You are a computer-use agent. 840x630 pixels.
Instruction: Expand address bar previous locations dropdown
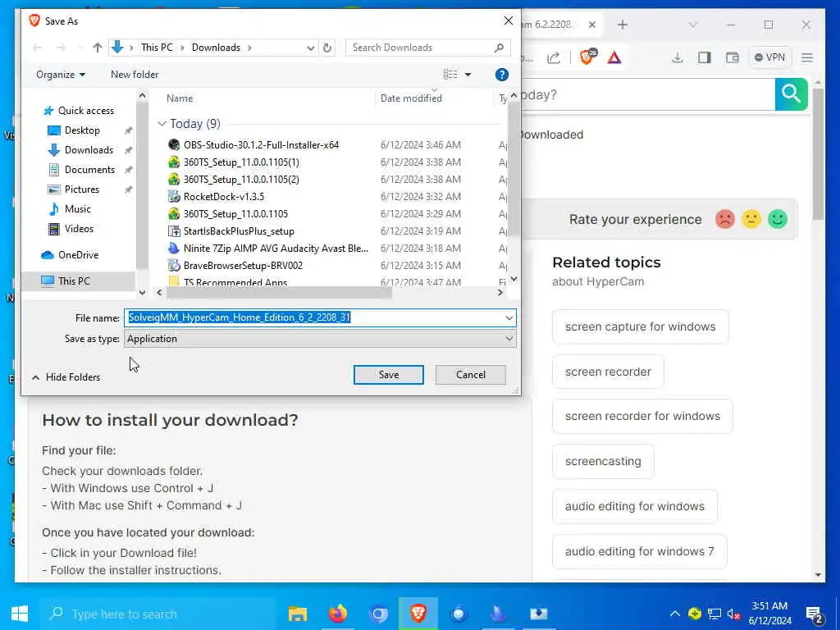(x=310, y=48)
